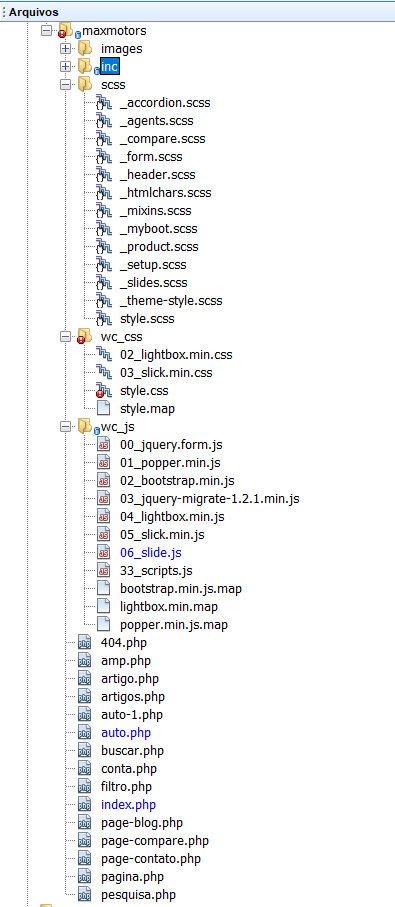Click the bootstrap.min.js.map file icon
The image size is (395, 907).
tap(104, 588)
